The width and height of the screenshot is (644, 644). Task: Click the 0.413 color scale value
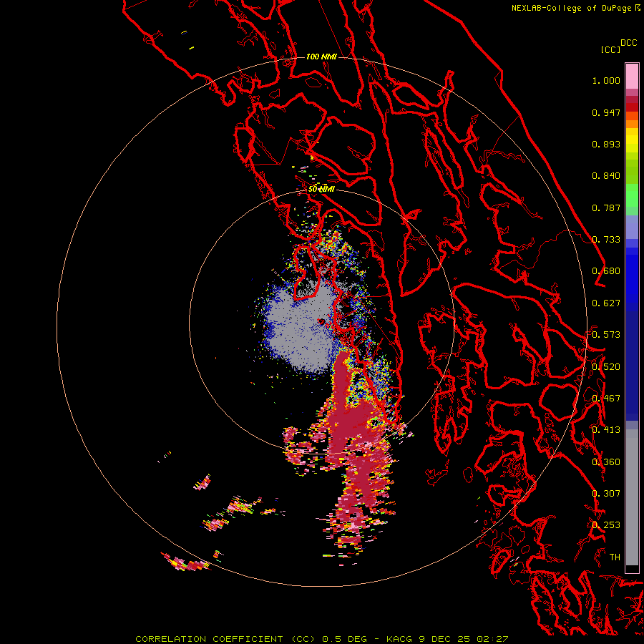(606, 430)
